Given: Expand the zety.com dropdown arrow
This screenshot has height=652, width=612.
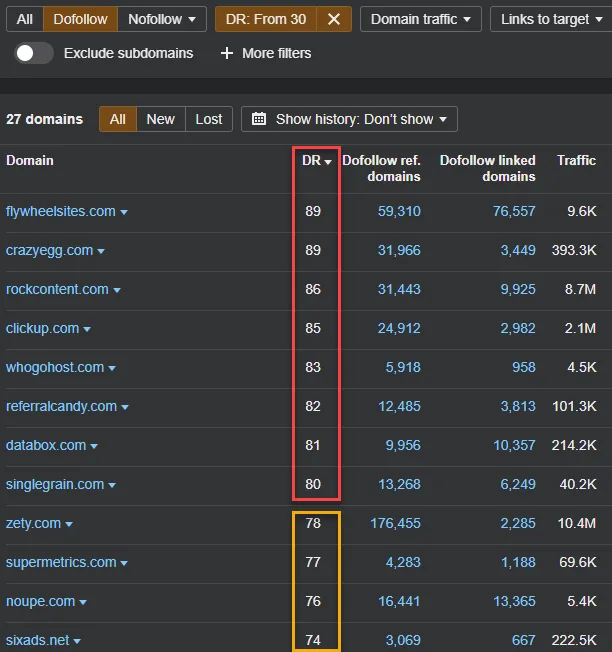Looking at the screenshot, I should (69, 524).
